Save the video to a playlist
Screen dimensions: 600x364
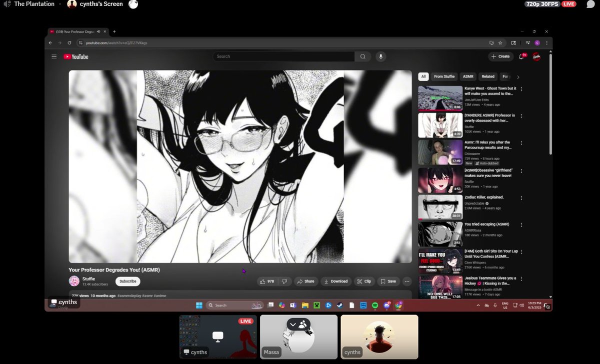tap(388, 281)
